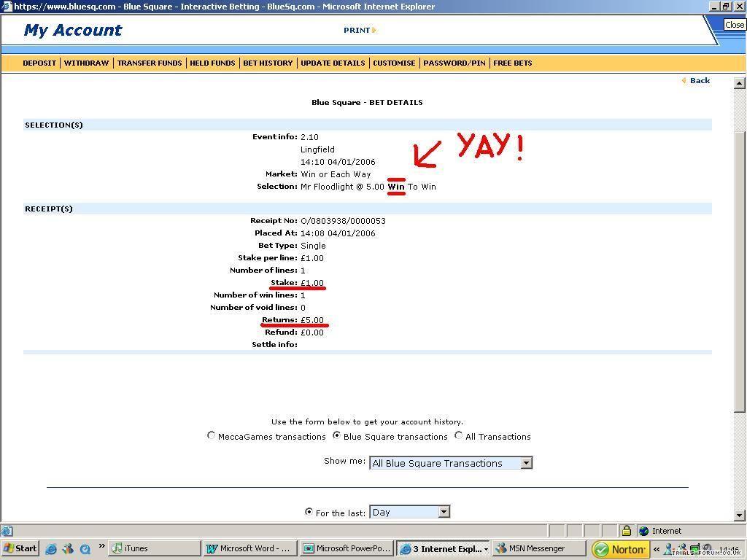Screen dimensions: 747x560
Task: Open the 3 Internet Explorer taskbar group
Action: [x=443, y=548]
